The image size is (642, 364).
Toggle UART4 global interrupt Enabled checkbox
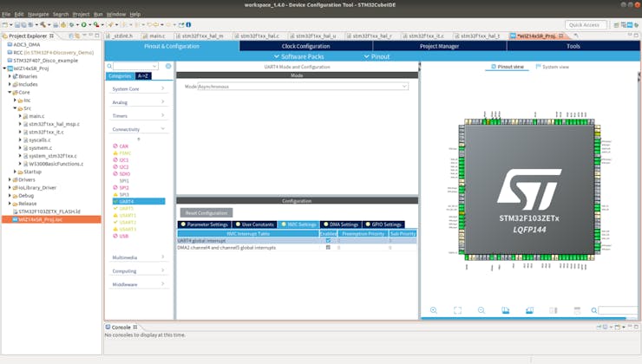tap(328, 240)
